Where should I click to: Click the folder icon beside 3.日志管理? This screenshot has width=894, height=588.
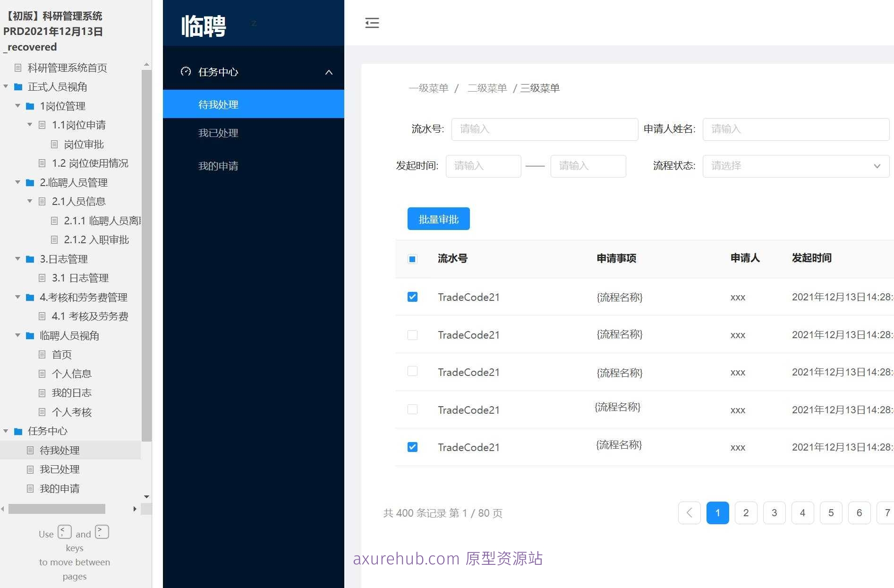[x=29, y=259]
